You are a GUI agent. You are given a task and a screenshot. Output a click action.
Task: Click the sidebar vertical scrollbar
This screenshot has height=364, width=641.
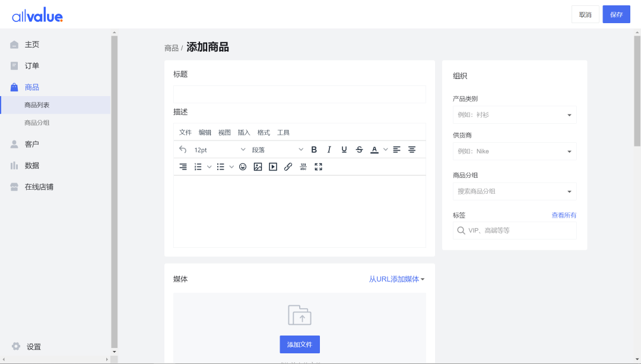click(115, 191)
